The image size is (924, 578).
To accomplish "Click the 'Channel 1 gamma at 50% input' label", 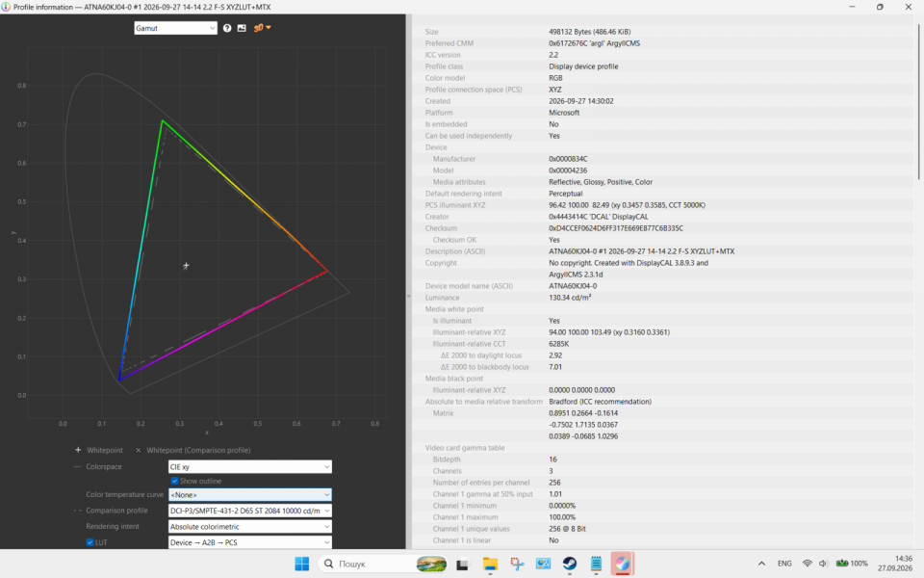I will pos(482,493).
